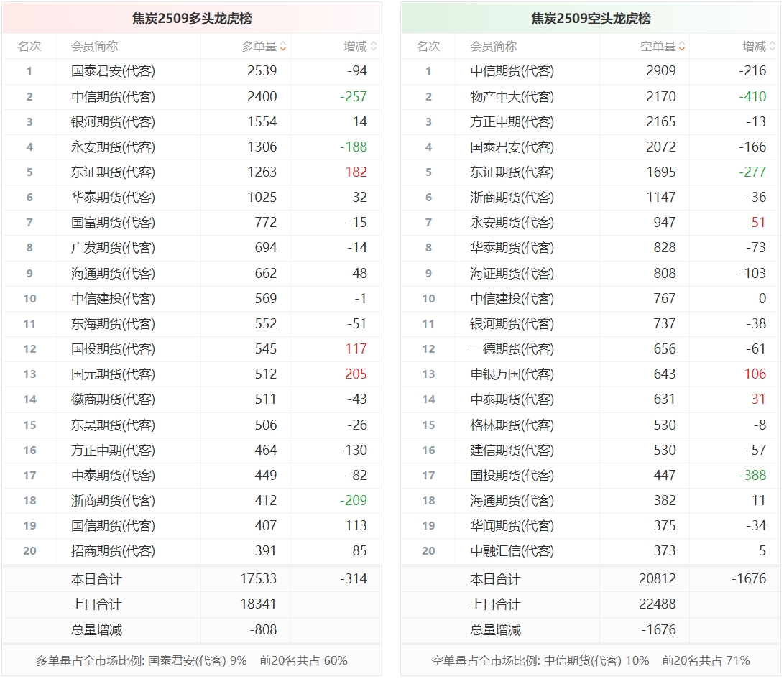The image size is (784, 679).
Task: Click 名次 header in short table
Action: pos(428,47)
